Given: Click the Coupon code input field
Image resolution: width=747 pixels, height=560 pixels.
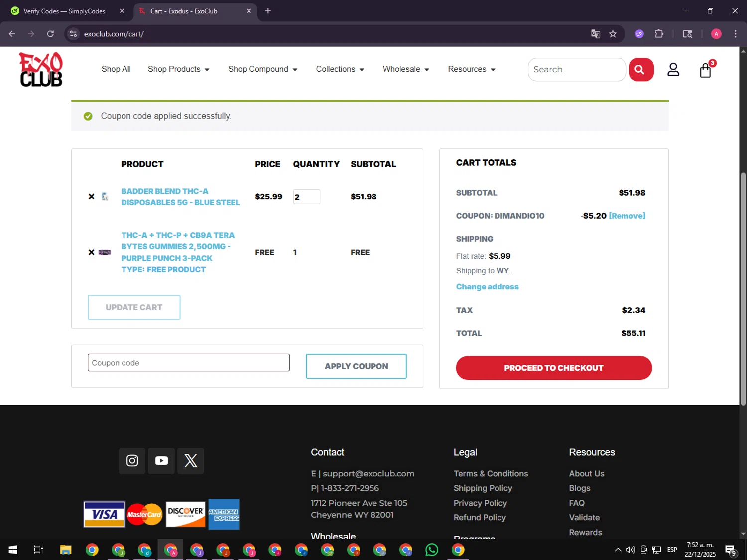Looking at the screenshot, I should point(189,363).
